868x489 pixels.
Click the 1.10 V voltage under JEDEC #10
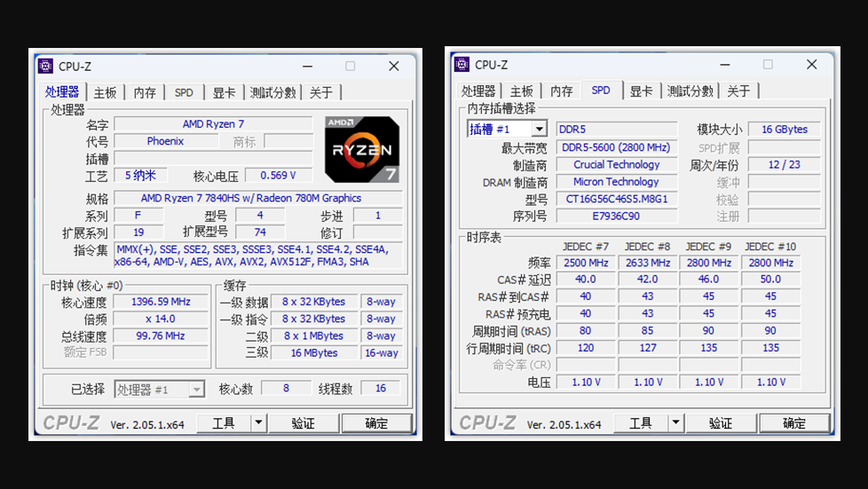770,383
